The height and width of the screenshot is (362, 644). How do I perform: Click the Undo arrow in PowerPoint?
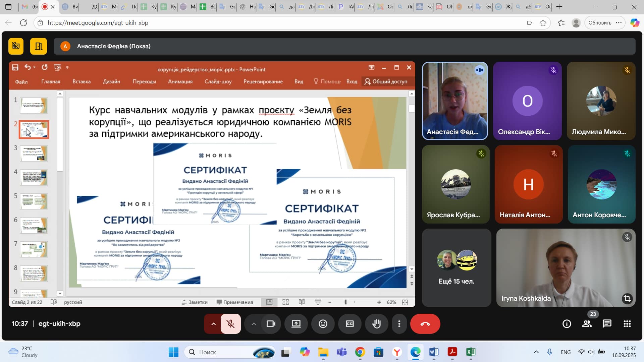pos(27,67)
